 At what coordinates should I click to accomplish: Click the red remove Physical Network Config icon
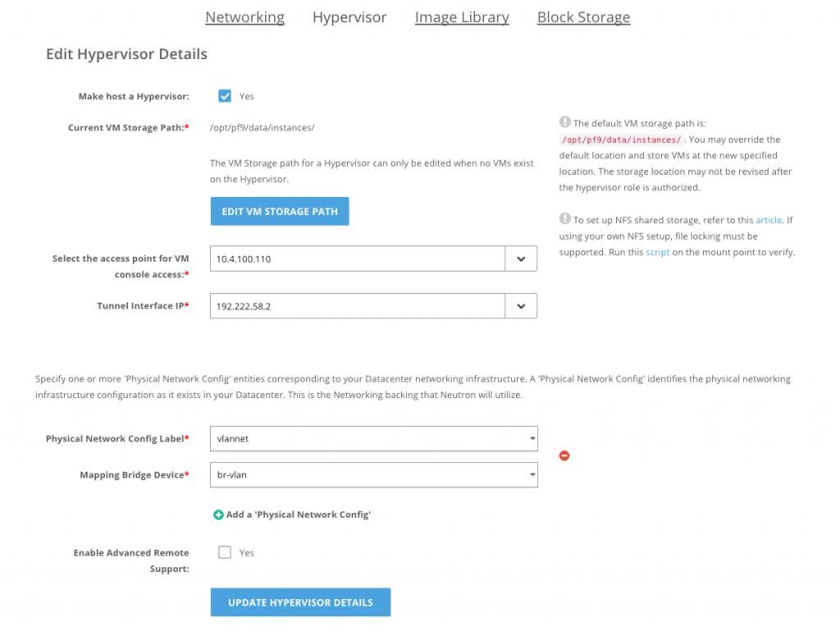564,455
